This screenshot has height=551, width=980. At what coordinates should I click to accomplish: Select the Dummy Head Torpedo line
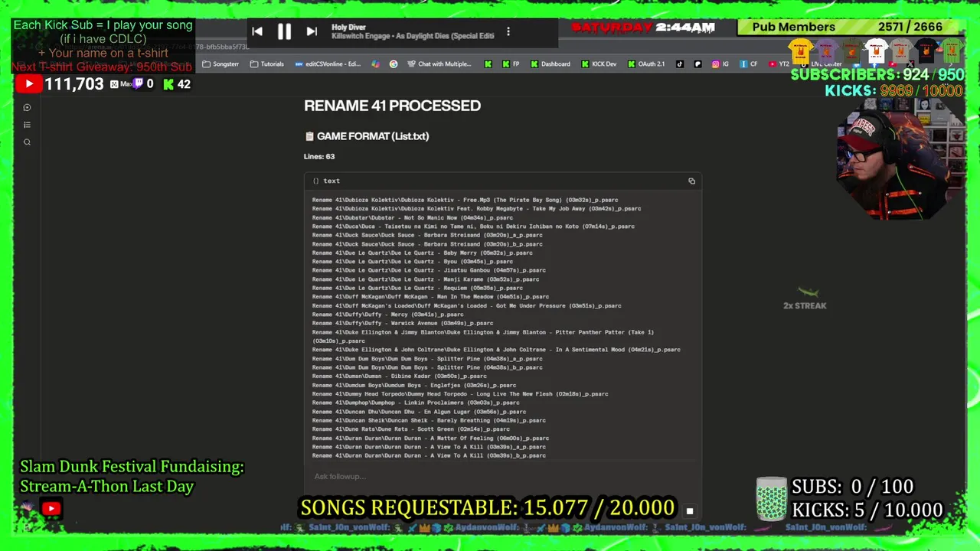(460, 394)
